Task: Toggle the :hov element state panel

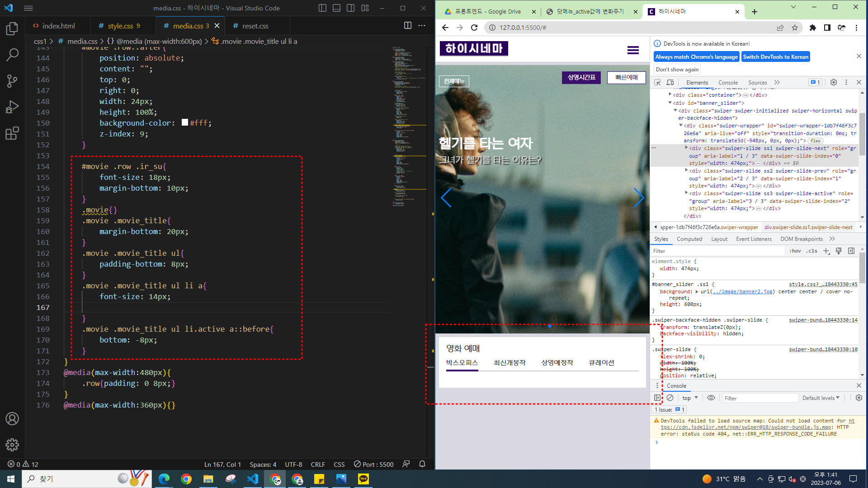Action: coord(795,251)
